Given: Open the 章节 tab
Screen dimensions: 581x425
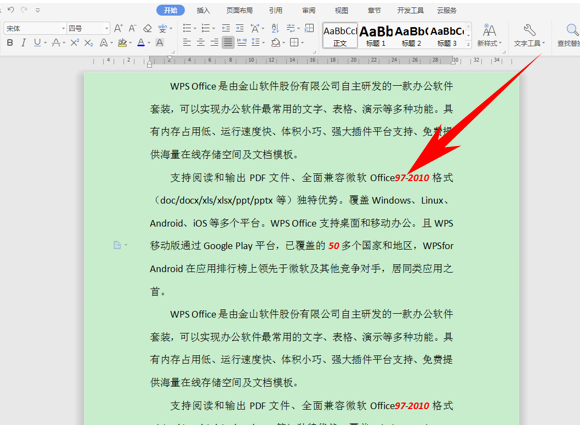Looking at the screenshot, I should tap(374, 10).
